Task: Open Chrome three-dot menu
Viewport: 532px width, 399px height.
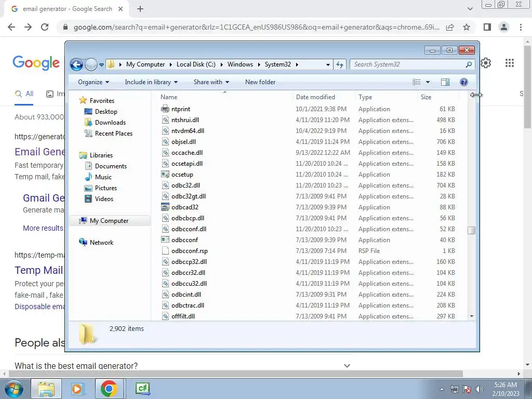Action: [x=521, y=27]
